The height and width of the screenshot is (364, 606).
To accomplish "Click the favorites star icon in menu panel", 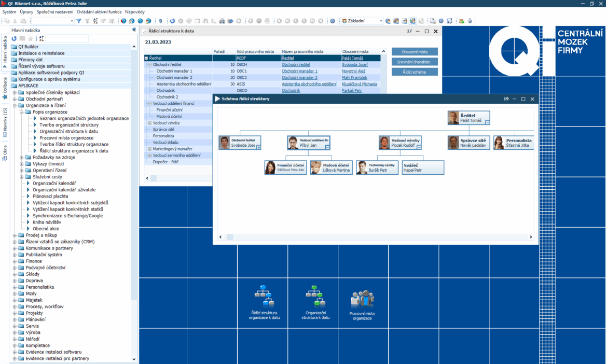I will tap(31, 39).
